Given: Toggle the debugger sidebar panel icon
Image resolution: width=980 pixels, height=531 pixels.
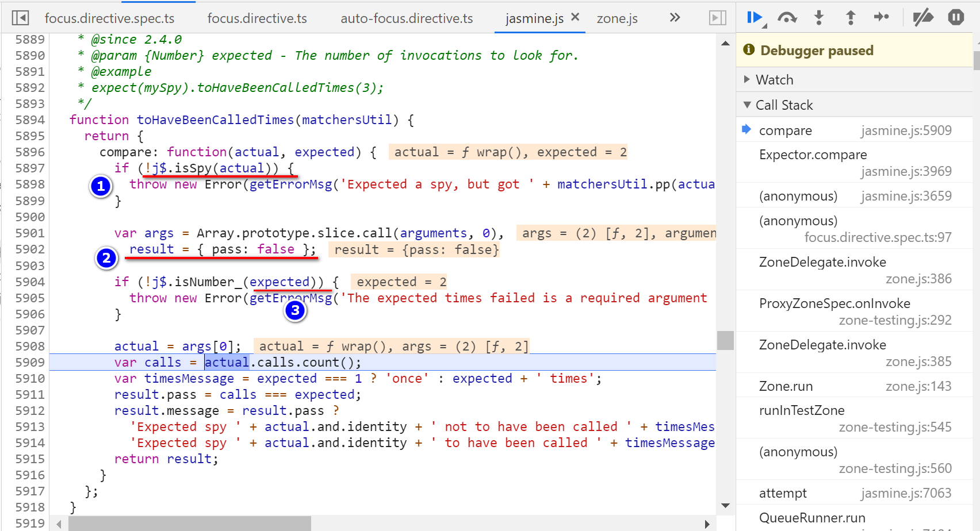Looking at the screenshot, I should coord(717,18).
